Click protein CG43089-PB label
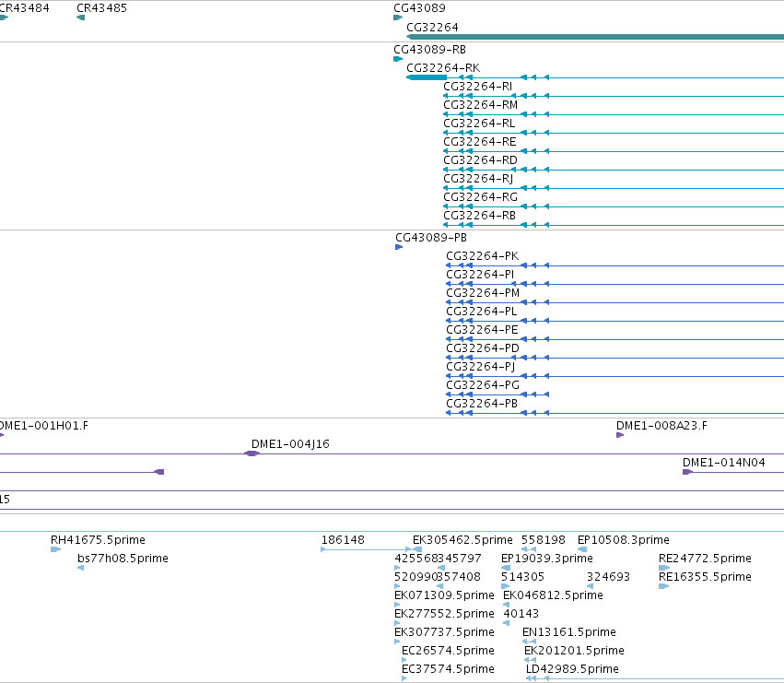Viewport: 784px width, 683px height. (431, 238)
